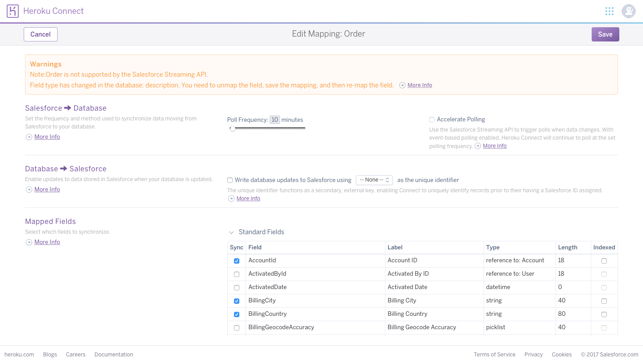Open the unique identifier None dropdown

(374, 180)
